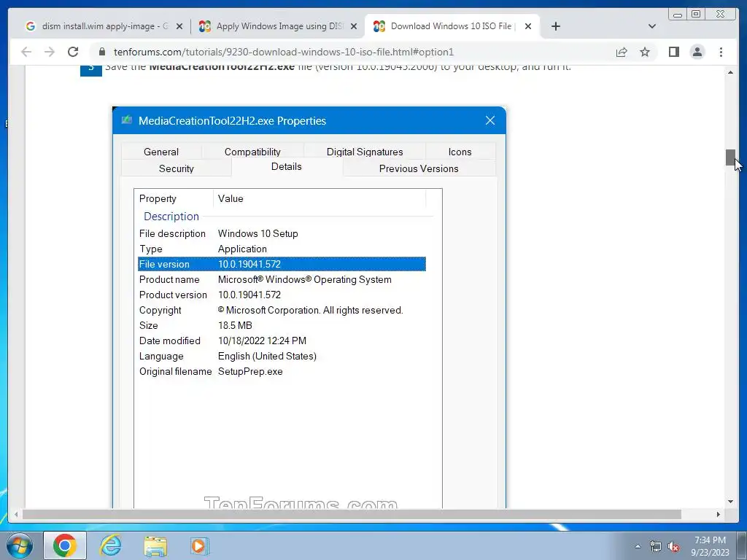Restore down the Chrome window
The image size is (747, 560).
point(696,14)
